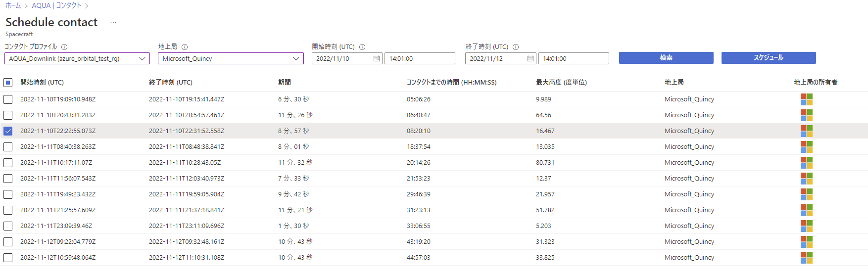This screenshot has height=276, width=868.
Task: Sort by 最大高度 (度単位) column header
Action: tap(562, 83)
